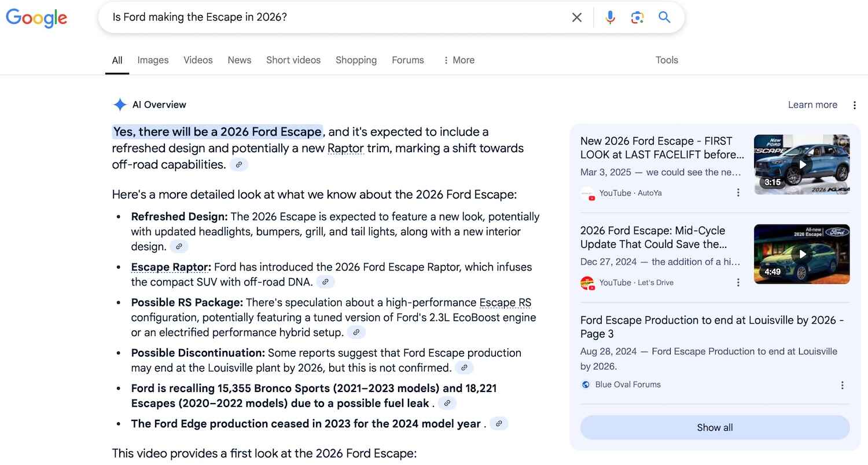Click the Blue Oval Forums globe icon

tap(586, 385)
